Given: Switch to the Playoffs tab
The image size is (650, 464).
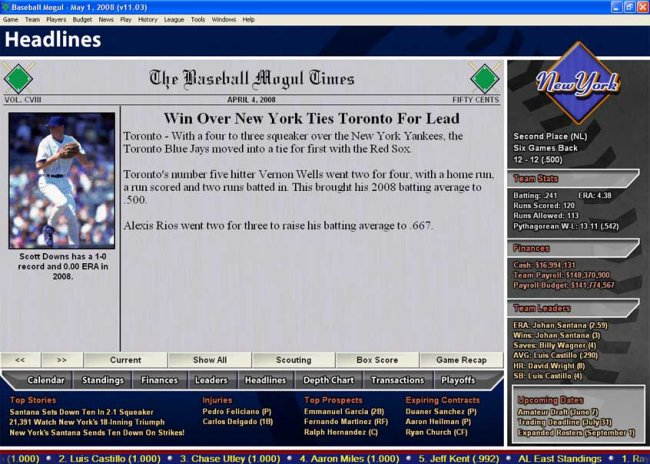Looking at the screenshot, I should 458,380.
